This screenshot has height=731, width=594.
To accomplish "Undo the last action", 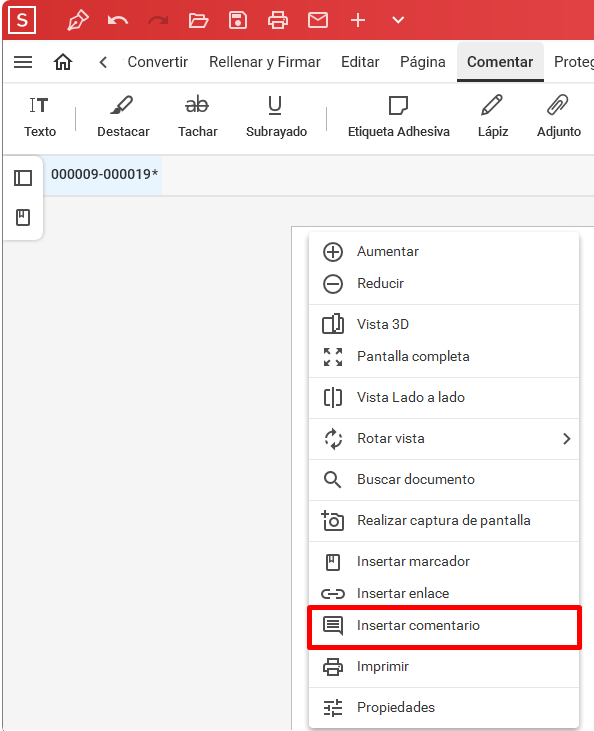I will tap(117, 21).
